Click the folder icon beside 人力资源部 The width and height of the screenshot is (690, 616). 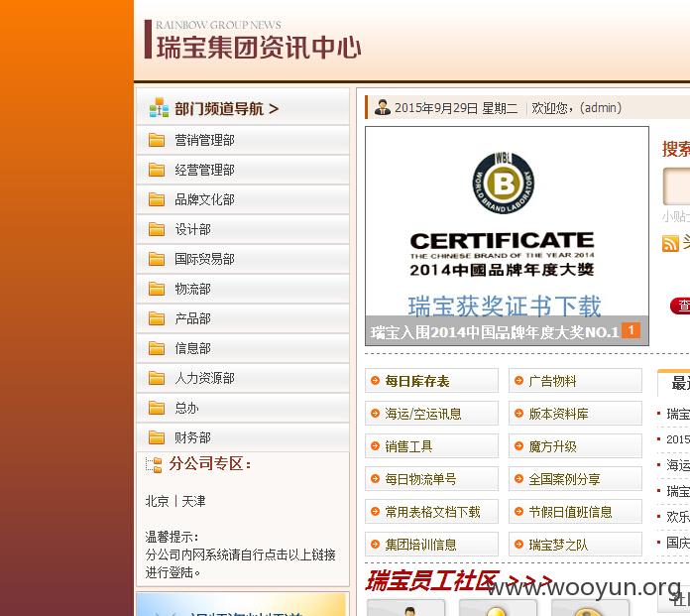(157, 378)
